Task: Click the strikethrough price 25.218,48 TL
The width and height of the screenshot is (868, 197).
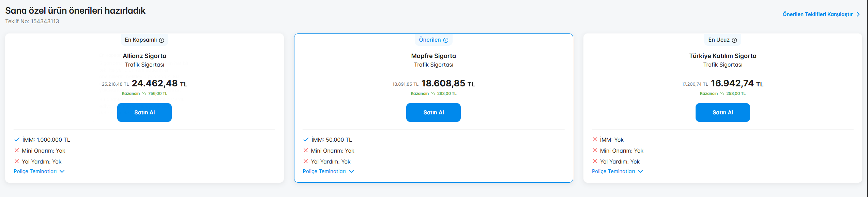Action: tap(115, 84)
